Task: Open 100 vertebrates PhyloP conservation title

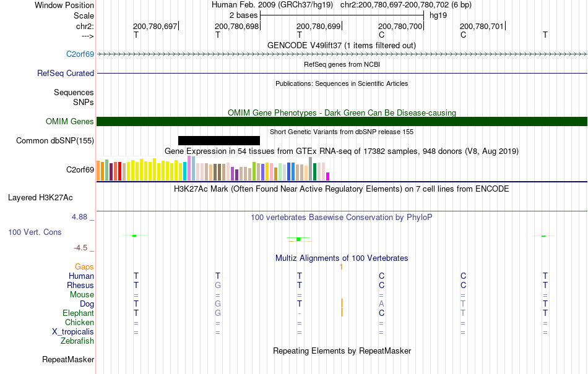Action: coord(341,217)
